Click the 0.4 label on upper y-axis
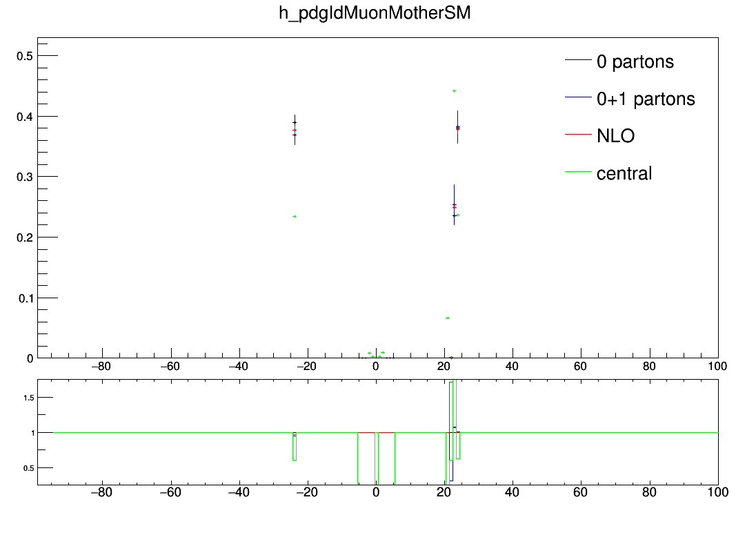 click(x=25, y=117)
